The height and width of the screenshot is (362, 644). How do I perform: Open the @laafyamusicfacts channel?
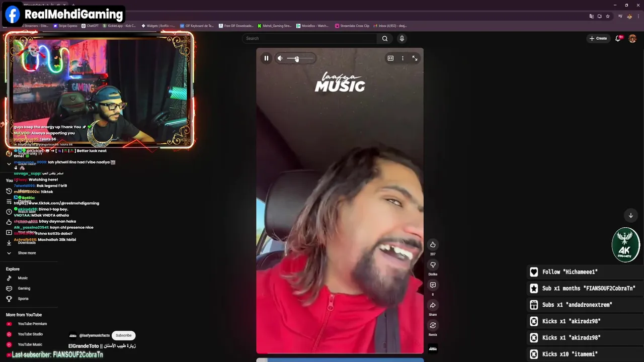[x=94, y=335]
